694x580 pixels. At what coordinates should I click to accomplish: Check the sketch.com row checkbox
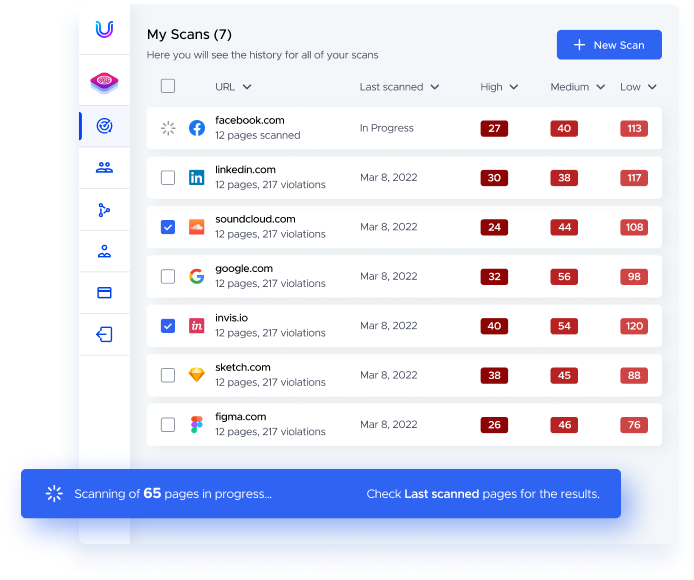click(168, 375)
